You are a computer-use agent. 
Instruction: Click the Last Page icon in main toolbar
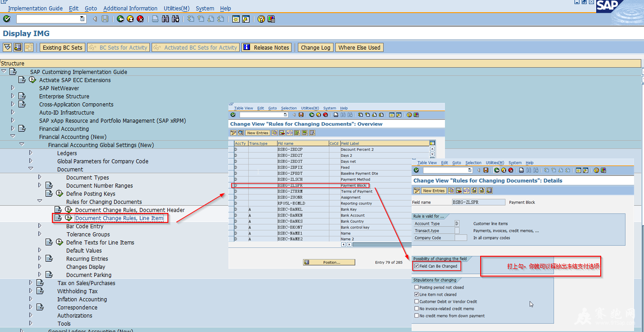click(221, 19)
